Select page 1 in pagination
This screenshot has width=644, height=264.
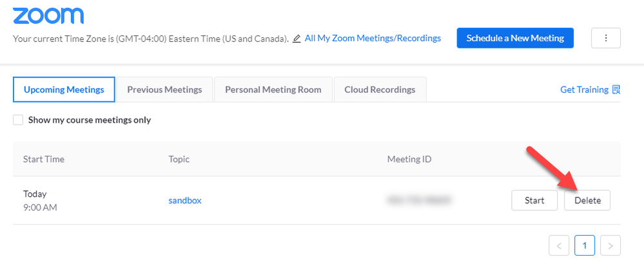[x=585, y=245]
